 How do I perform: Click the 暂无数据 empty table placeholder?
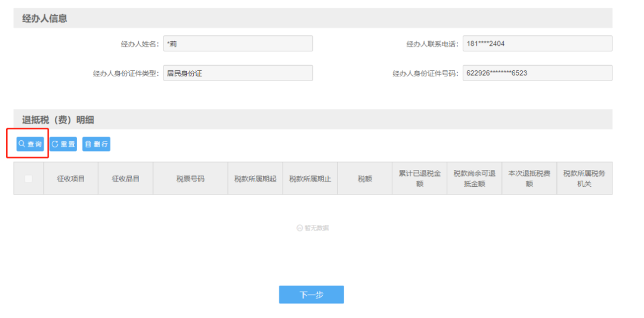(313, 228)
